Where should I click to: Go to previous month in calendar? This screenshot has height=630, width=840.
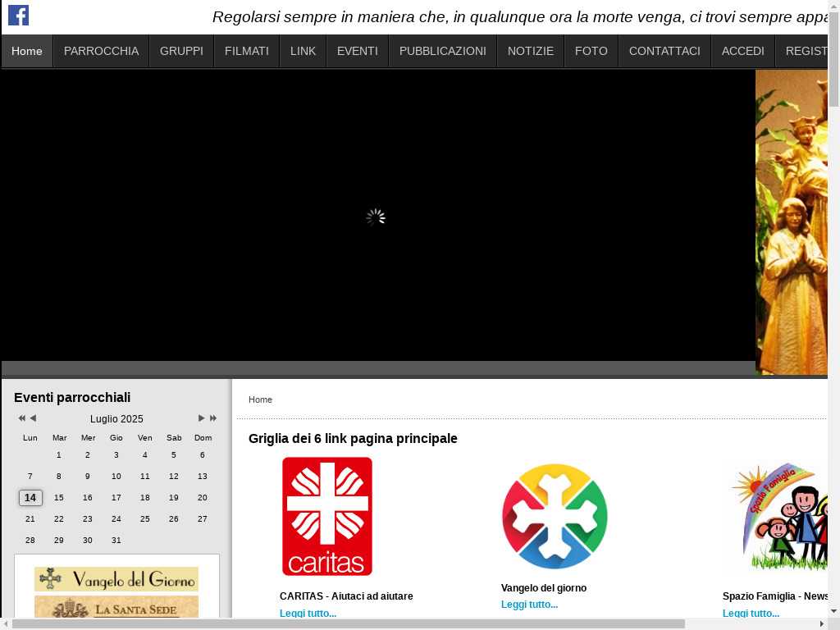pos(33,418)
